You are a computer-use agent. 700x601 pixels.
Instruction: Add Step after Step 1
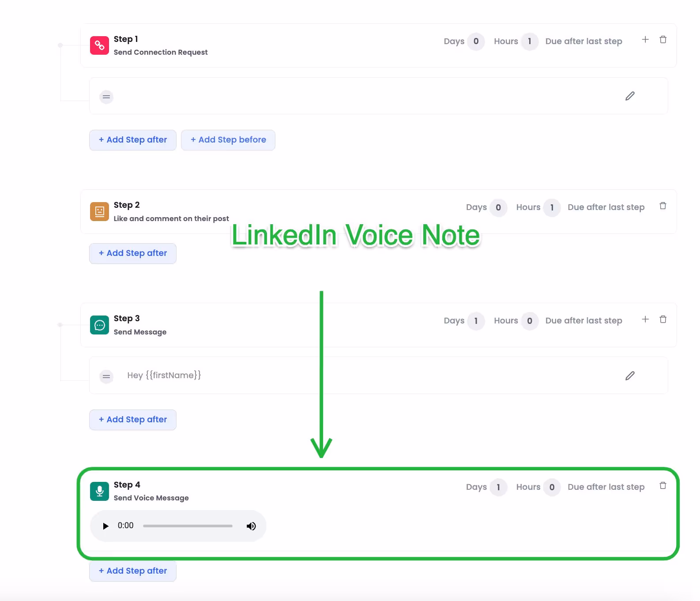click(133, 140)
